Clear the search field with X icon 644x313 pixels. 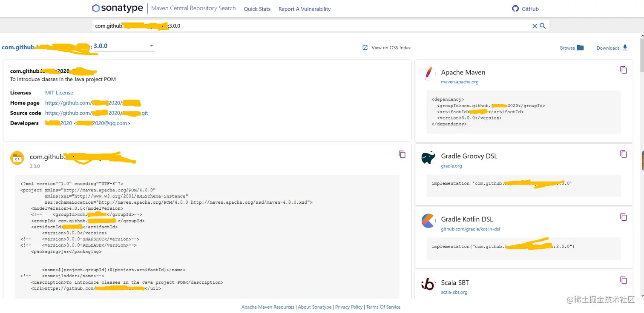coord(535,26)
